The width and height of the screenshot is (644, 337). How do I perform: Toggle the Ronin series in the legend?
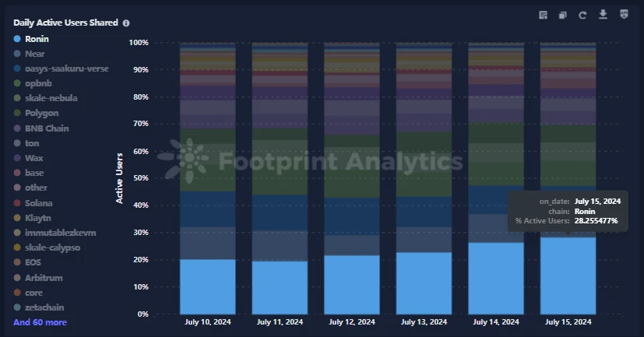point(31,39)
